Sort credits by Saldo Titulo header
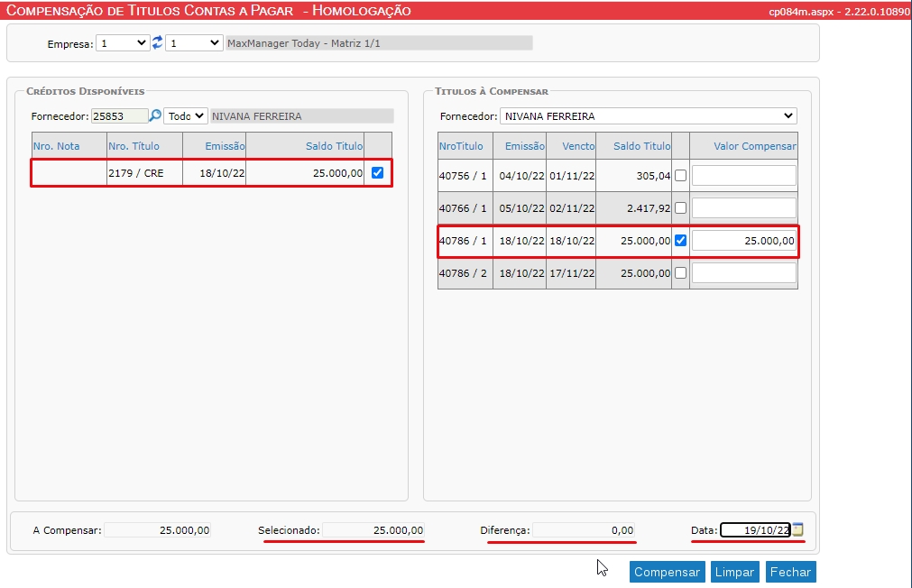 click(335, 146)
